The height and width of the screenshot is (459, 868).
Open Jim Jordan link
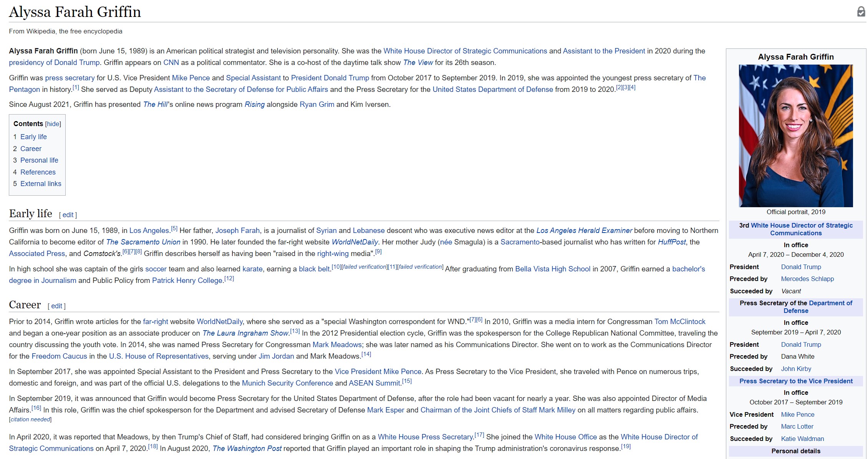pyautogui.click(x=276, y=356)
